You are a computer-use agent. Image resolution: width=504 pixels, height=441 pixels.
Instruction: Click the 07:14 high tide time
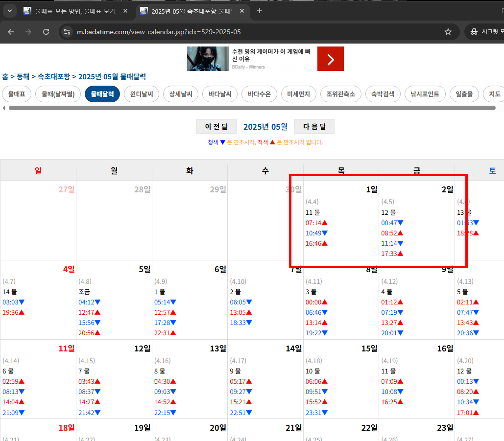click(x=316, y=223)
